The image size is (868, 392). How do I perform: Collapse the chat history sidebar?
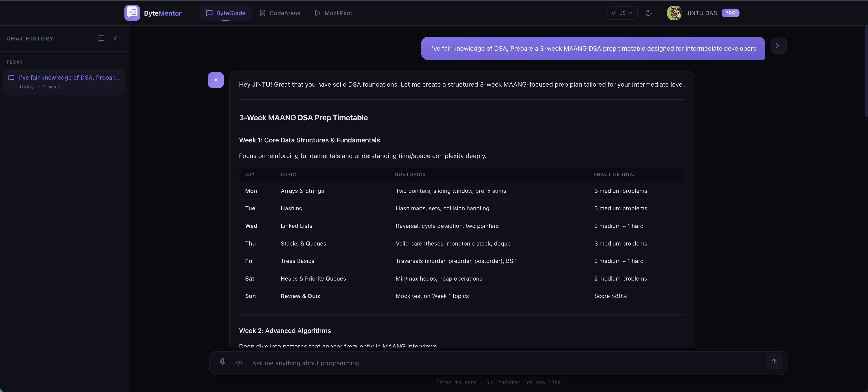pyautogui.click(x=116, y=38)
